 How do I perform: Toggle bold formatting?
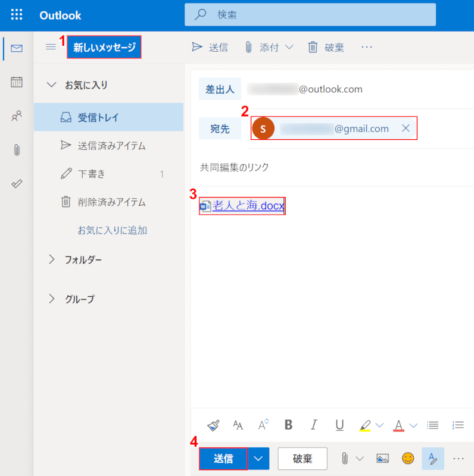click(289, 425)
